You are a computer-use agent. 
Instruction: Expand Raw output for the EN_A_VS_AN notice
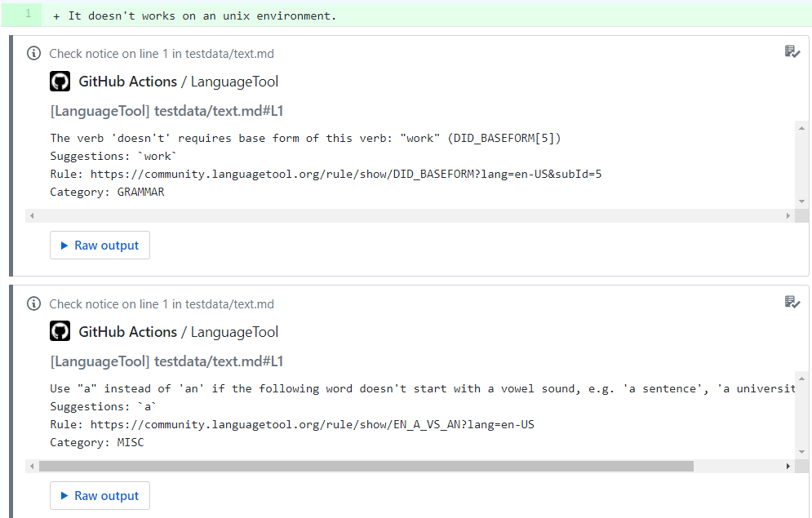pos(100,495)
